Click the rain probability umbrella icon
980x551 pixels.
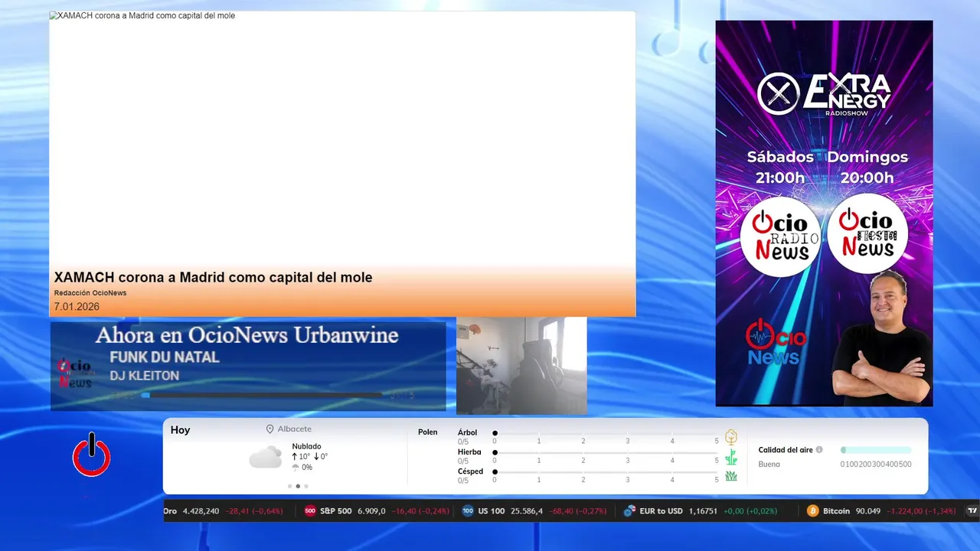click(x=296, y=468)
